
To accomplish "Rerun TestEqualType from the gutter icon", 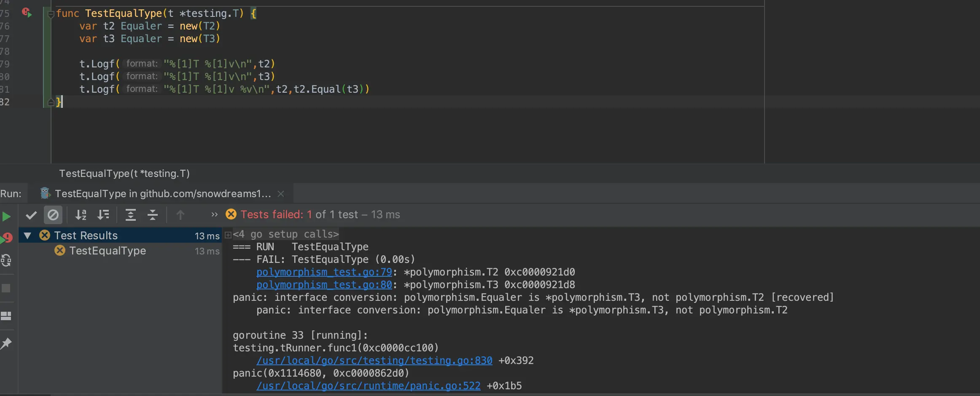I will coord(27,13).
